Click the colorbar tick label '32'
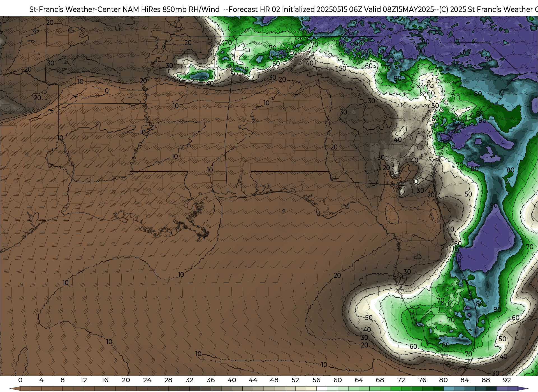This screenshot has width=538, height=392. point(189,380)
